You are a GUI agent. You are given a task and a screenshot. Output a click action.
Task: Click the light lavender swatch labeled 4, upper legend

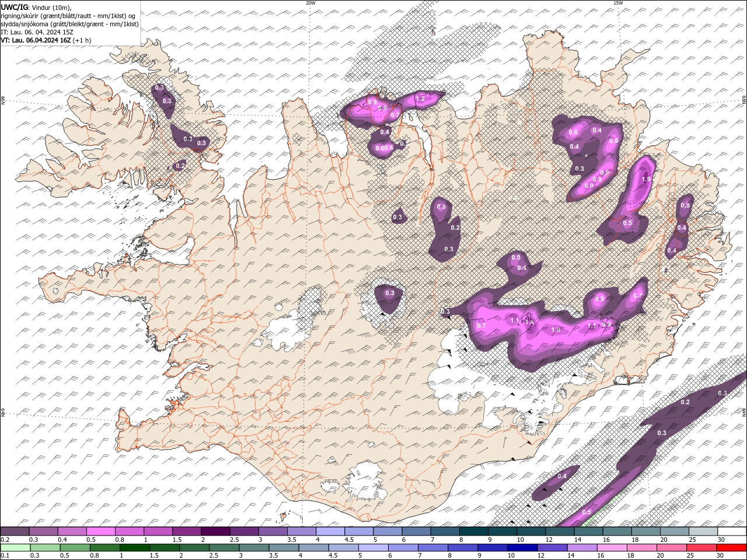point(330,531)
